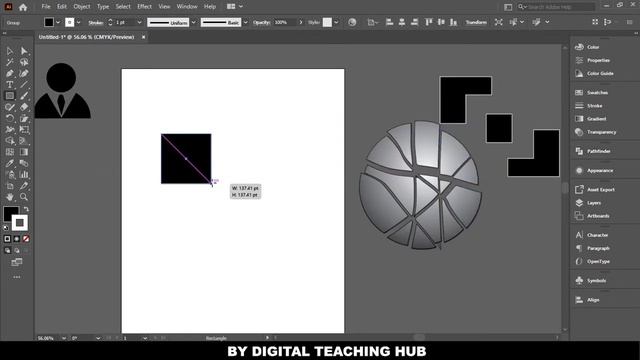
Task: Click control bar fill swatch
Action: [49, 22]
